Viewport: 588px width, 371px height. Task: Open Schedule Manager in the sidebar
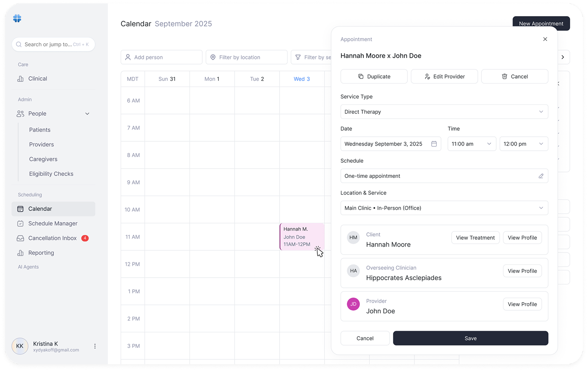53,223
